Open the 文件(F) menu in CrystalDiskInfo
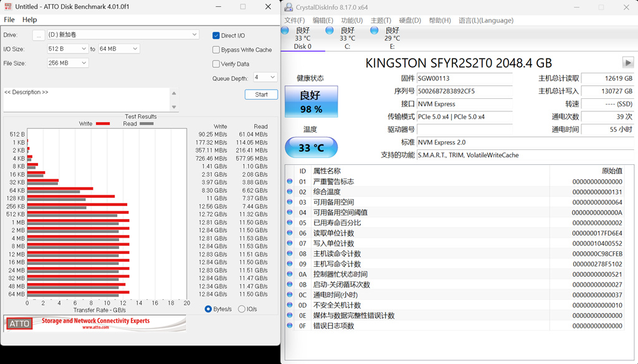638x364 pixels. coord(294,21)
